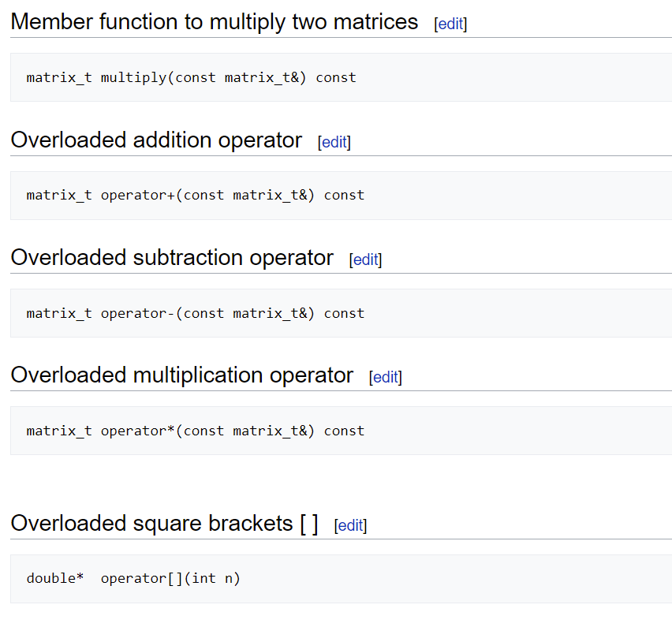Click the matrix_t return type in multiply signature
The width and height of the screenshot is (672, 627).
58,77
